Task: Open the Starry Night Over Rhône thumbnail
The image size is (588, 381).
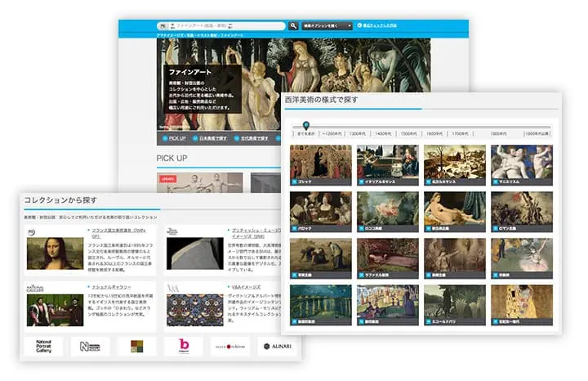Action: coord(321,305)
